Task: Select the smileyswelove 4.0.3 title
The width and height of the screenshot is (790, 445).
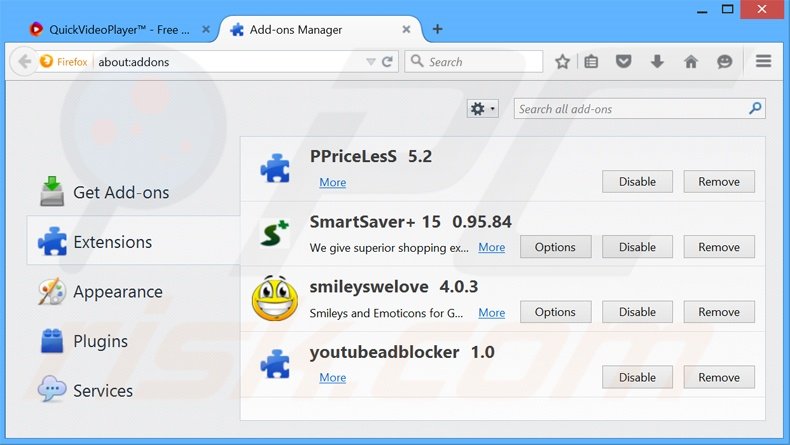Action: 394,287
